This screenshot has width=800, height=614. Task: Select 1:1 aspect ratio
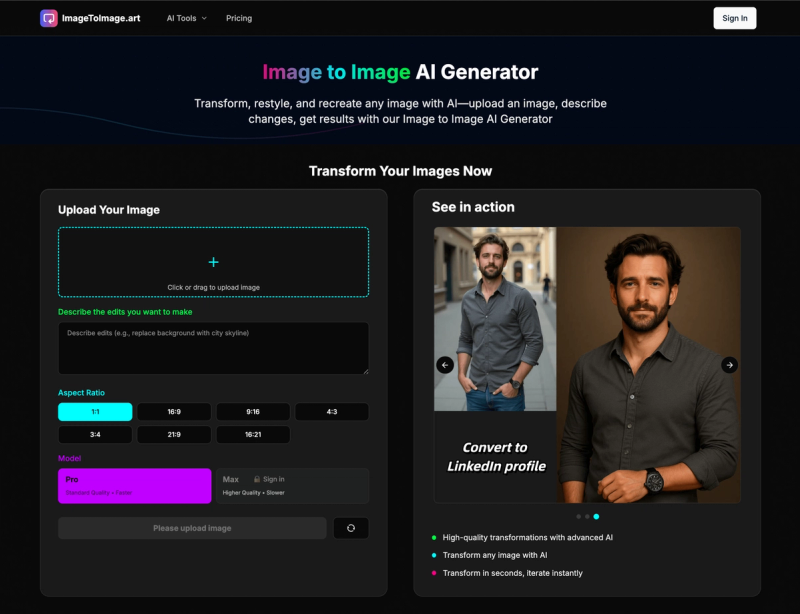pyautogui.click(x=95, y=411)
